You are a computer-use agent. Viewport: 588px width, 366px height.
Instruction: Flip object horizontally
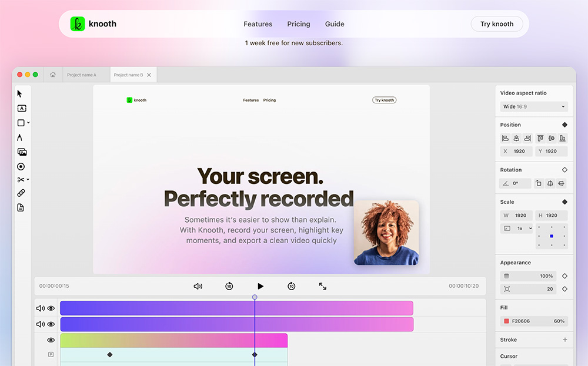(x=550, y=183)
